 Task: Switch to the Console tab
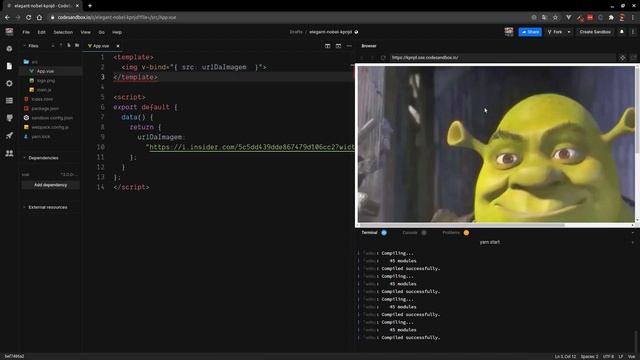[x=410, y=233]
